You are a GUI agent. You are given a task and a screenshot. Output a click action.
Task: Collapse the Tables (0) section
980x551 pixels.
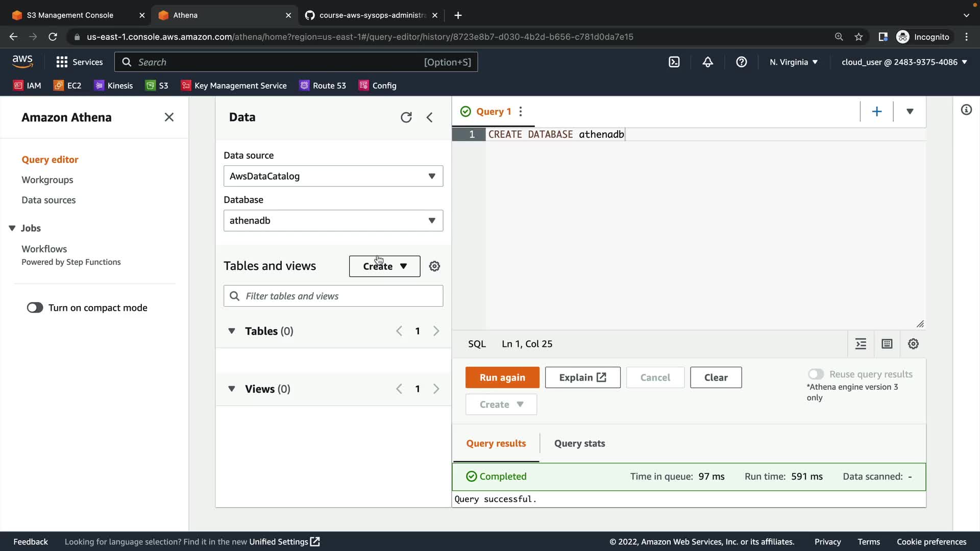click(232, 331)
